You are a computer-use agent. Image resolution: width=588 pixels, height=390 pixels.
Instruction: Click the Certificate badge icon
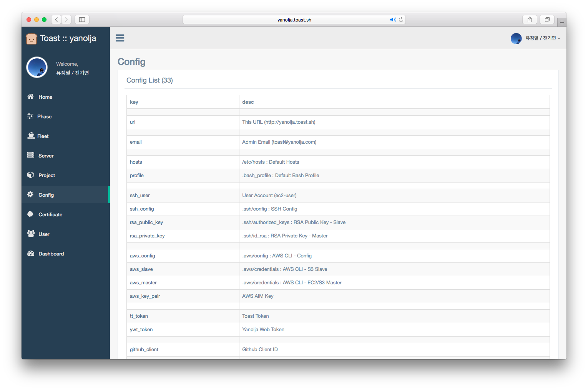(x=30, y=214)
